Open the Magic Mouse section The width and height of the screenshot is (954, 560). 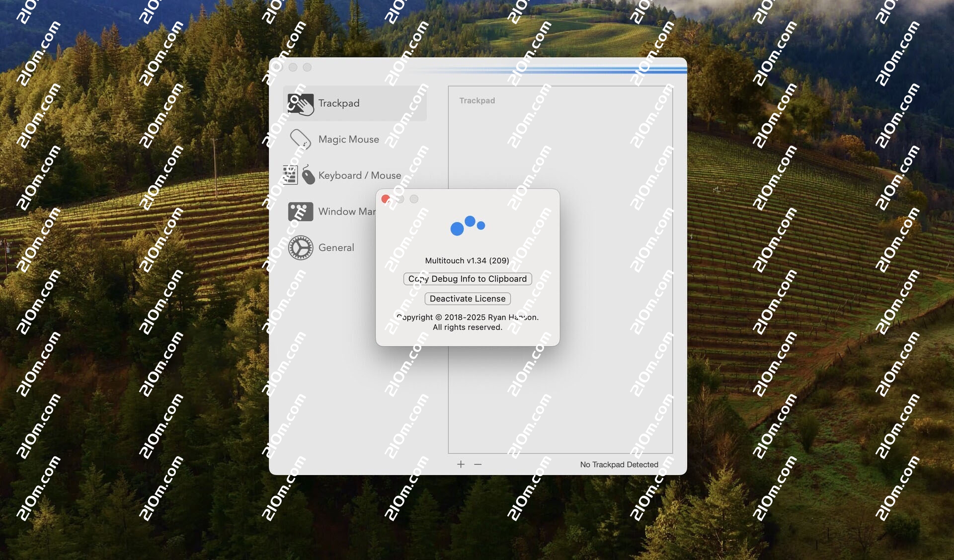[355, 139]
